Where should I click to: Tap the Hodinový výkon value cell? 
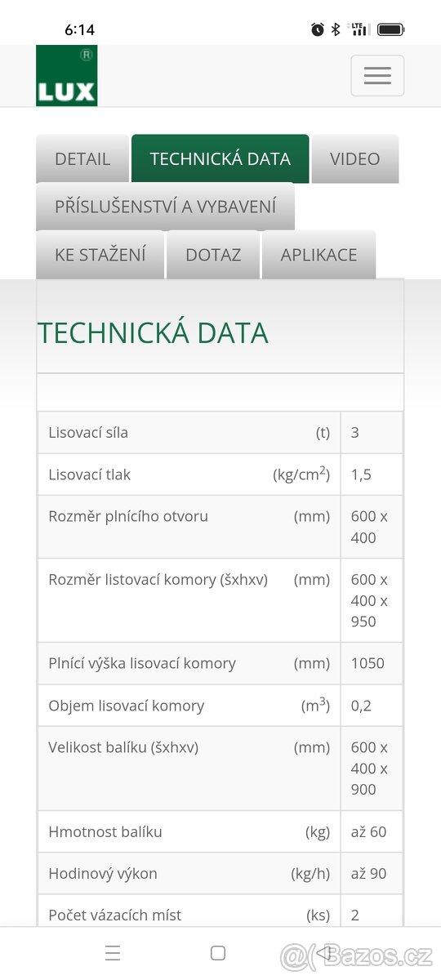point(372,874)
